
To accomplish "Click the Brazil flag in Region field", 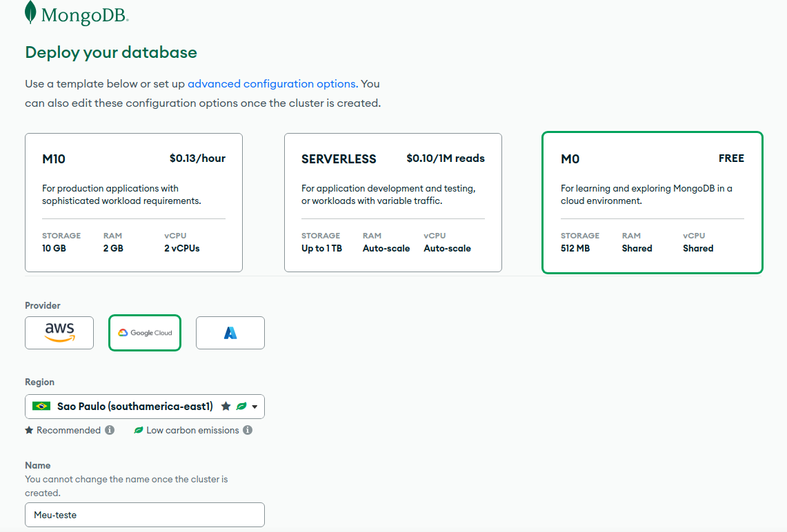I will point(41,406).
